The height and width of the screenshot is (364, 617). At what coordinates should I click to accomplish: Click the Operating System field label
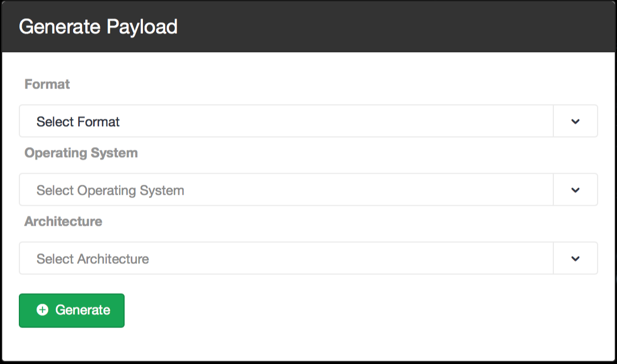[81, 153]
